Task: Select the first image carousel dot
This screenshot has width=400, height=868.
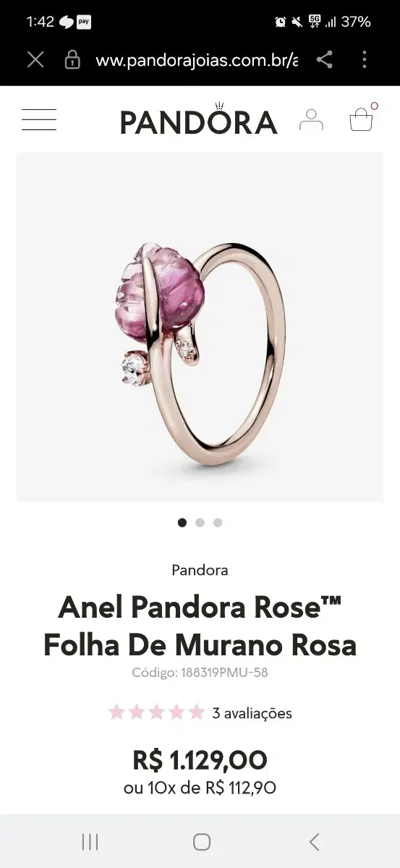Action: tap(182, 522)
